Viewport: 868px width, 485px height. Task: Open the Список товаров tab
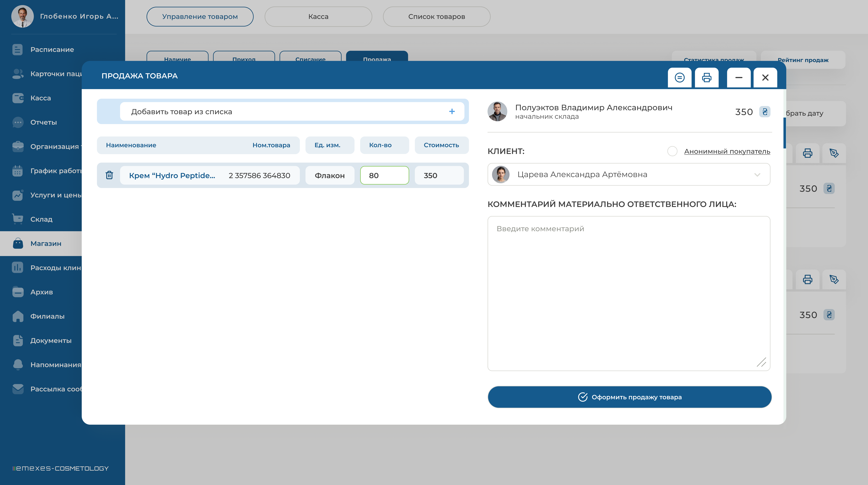pyautogui.click(x=436, y=16)
